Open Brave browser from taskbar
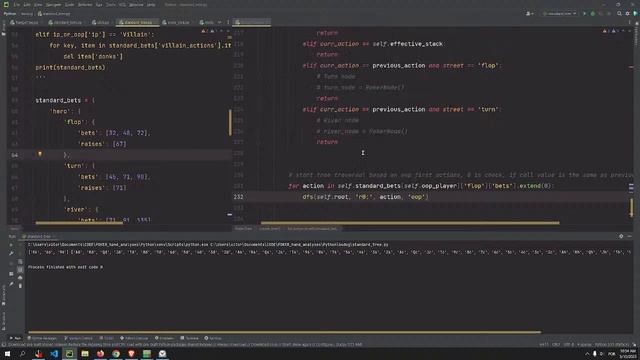640x360 pixels. (131, 353)
